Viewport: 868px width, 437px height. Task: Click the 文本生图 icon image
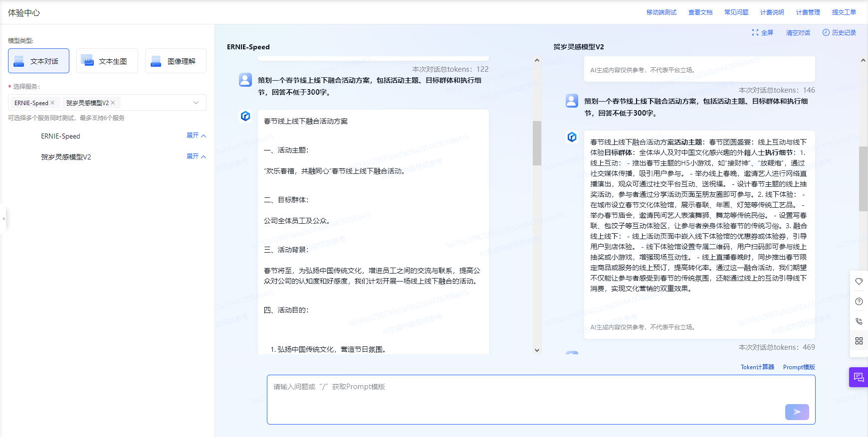pyautogui.click(x=87, y=61)
